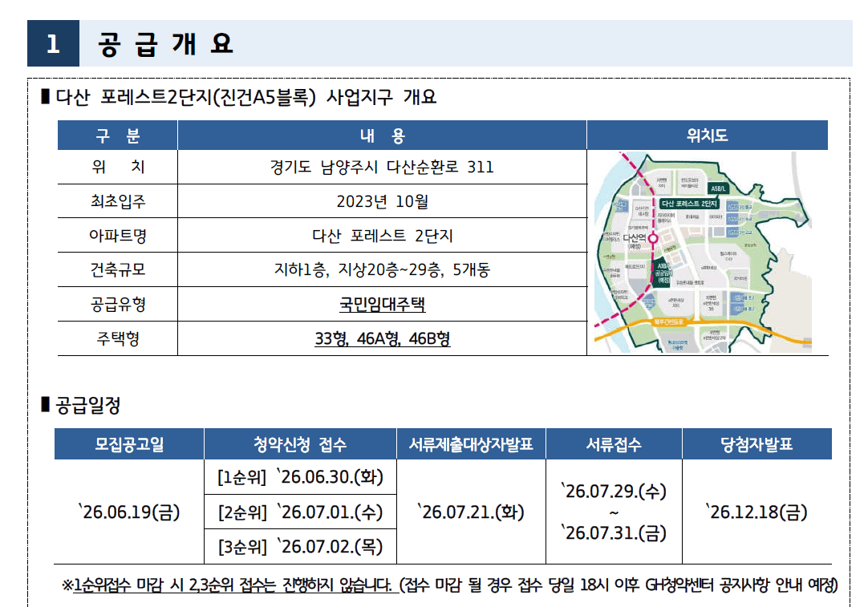The width and height of the screenshot is (868, 607).
Task: Select '지하1층, 지상20층~29층, 5개동' cell
Action: click(x=382, y=270)
